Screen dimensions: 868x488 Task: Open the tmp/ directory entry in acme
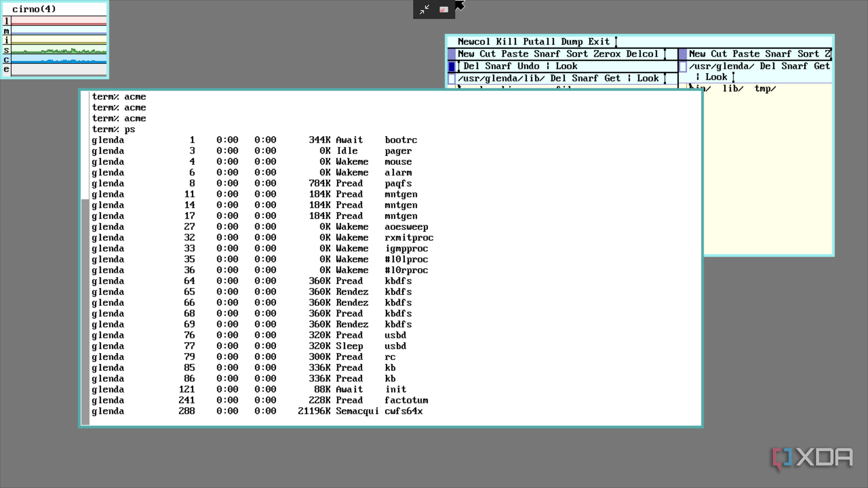tap(765, 89)
